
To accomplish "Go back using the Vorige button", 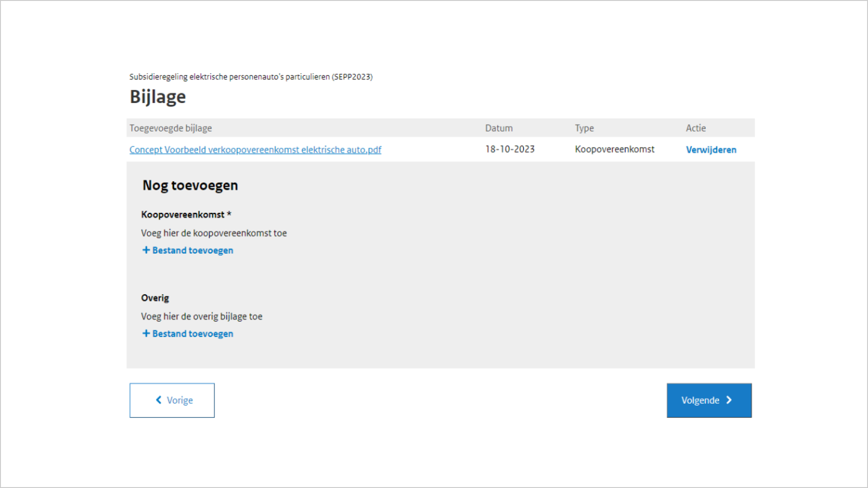I will point(172,400).
